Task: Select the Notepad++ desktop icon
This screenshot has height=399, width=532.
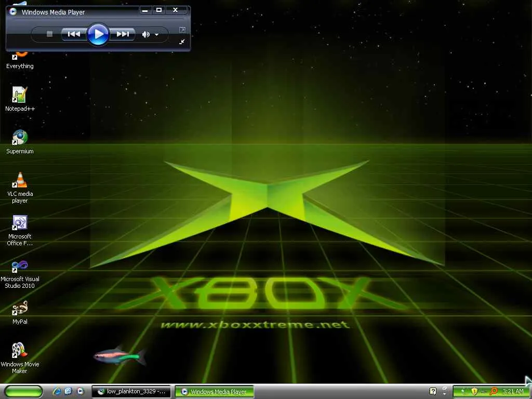Action: pyautogui.click(x=20, y=99)
